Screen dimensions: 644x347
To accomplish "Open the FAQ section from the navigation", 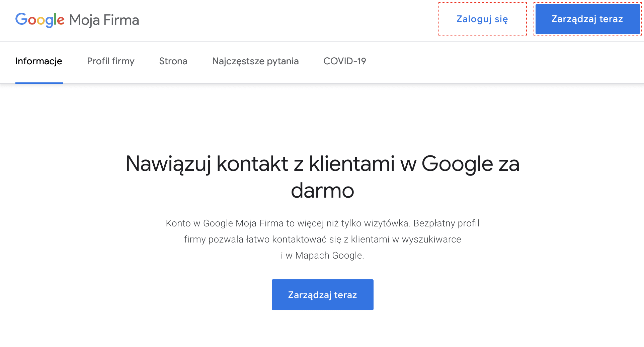I will 255,61.
